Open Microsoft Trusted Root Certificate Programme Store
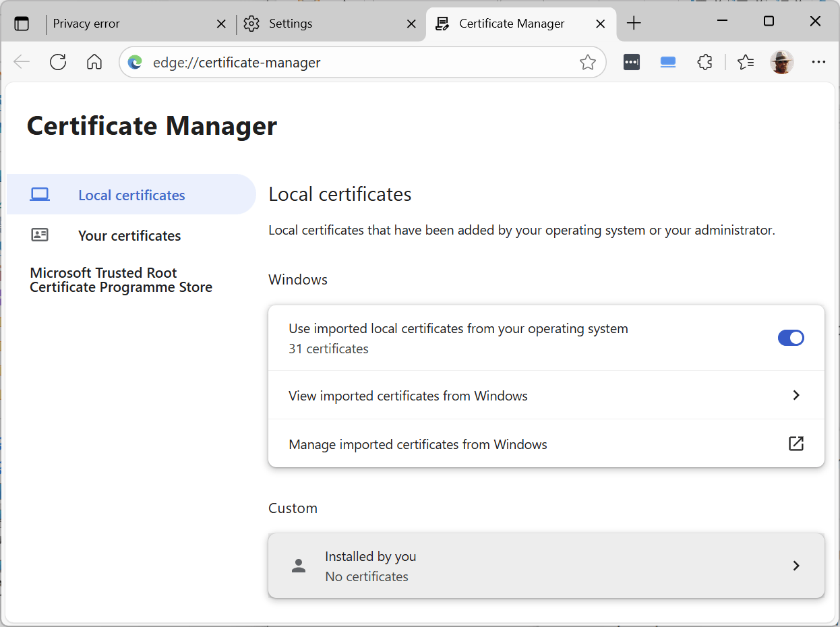The width and height of the screenshot is (840, 627). (121, 280)
